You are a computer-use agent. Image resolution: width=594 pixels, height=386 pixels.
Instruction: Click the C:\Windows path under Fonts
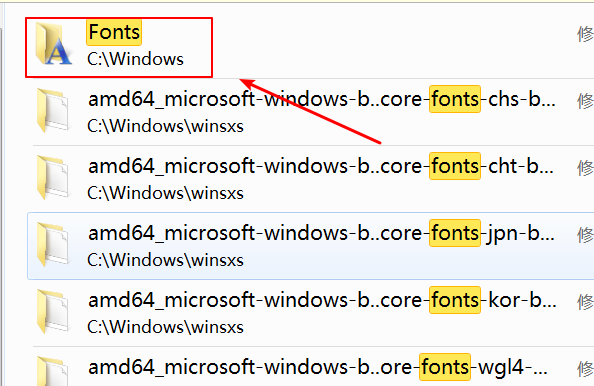click(x=135, y=59)
